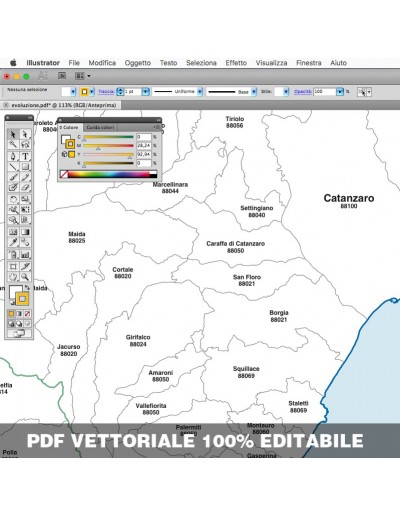Activate the Gradient mode button in Tools panel
This screenshot has height=517, width=400.
(19, 314)
